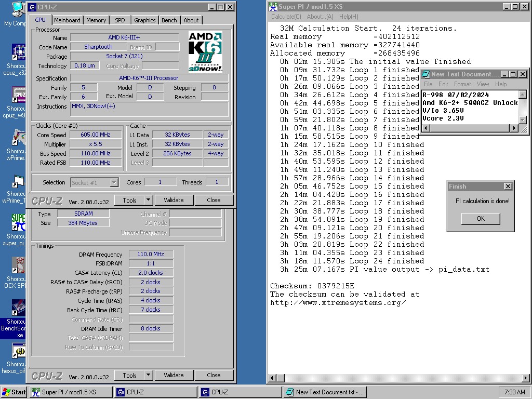Open the Windows Start menu
This screenshot has height=399, width=532.
pos(14,392)
